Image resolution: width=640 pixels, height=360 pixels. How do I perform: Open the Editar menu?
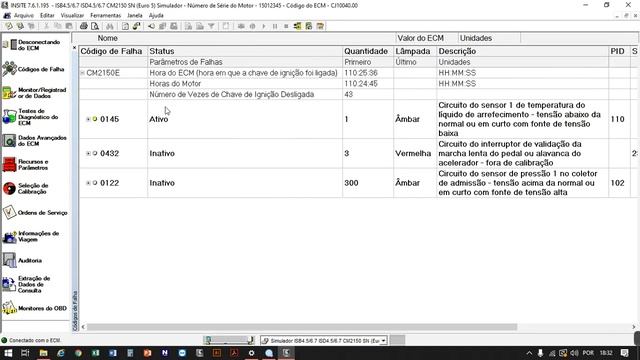tap(47, 16)
